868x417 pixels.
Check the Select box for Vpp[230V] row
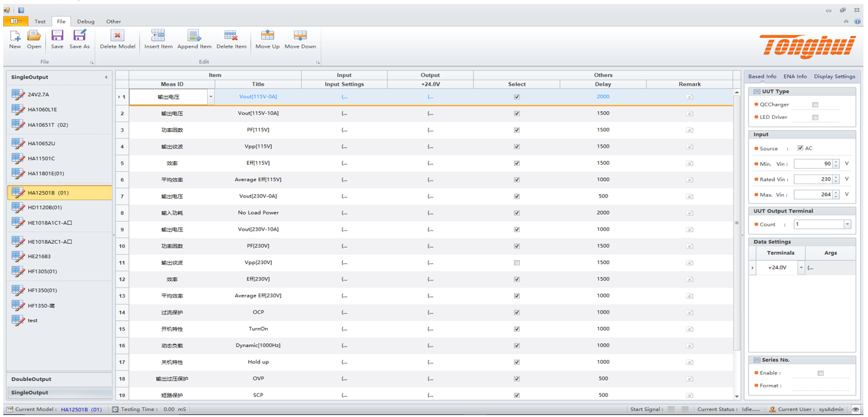click(x=517, y=263)
